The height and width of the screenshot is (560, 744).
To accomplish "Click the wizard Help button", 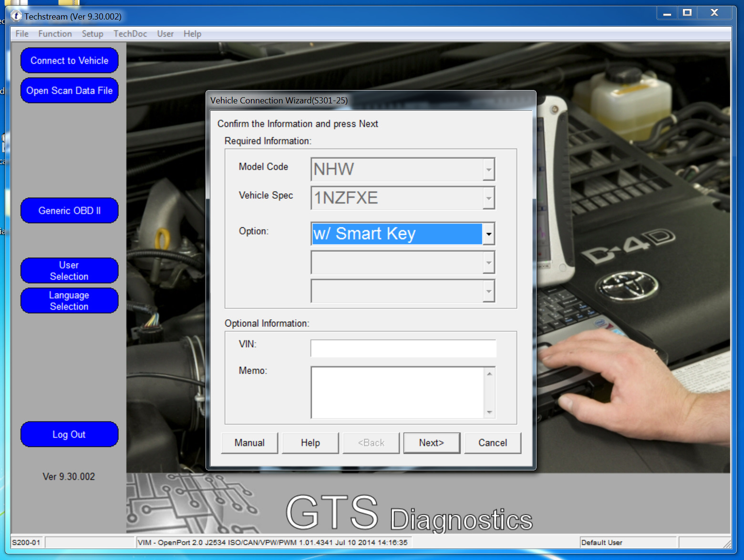I will tap(310, 443).
